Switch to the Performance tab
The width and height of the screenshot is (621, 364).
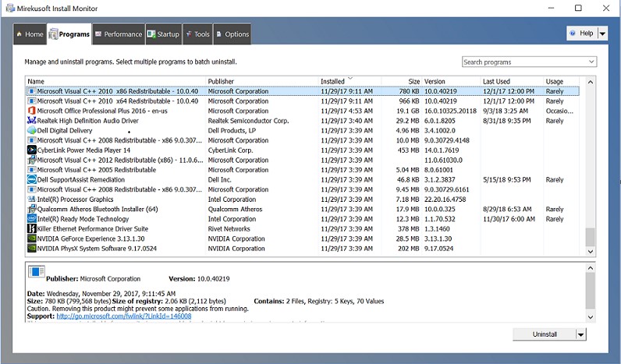[x=119, y=34]
